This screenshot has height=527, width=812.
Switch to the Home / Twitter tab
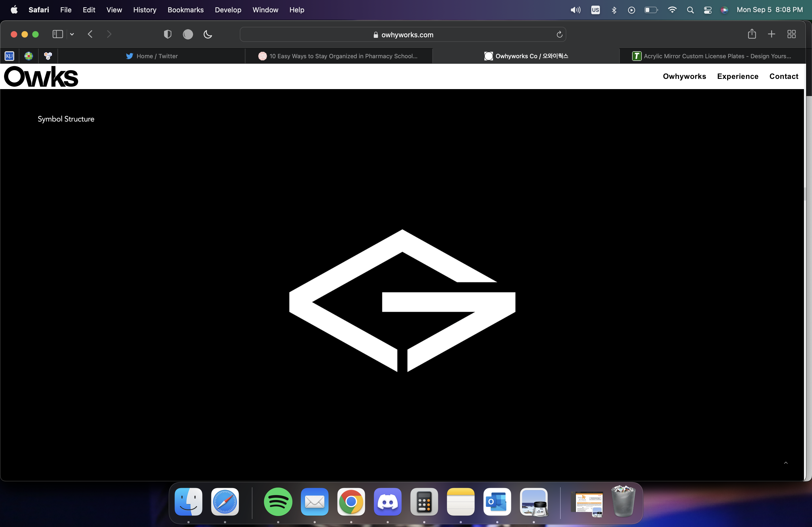coord(151,56)
